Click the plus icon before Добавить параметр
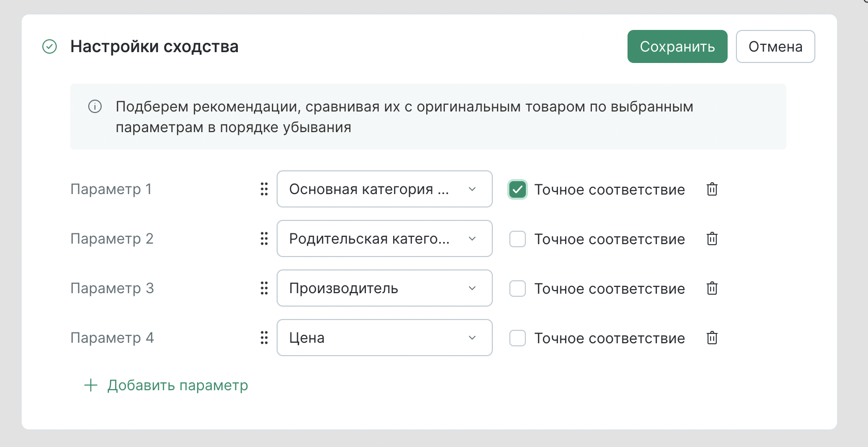The width and height of the screenshot is (868, 447). 91,385
